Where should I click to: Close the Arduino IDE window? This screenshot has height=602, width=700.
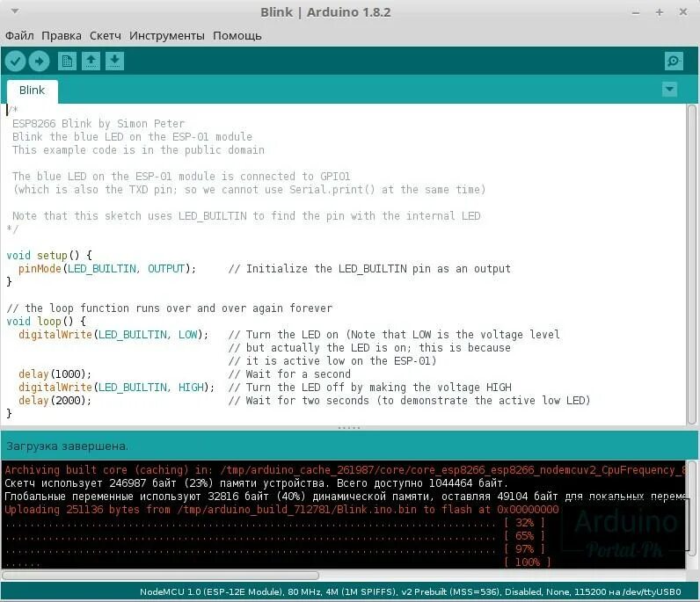coord(683,12)
